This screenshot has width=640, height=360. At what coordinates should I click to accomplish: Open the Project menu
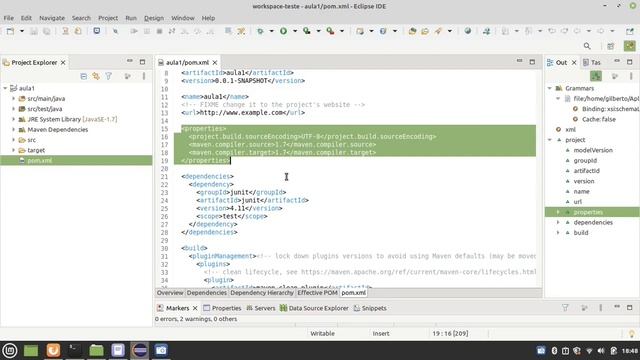(x=108, y=18)
